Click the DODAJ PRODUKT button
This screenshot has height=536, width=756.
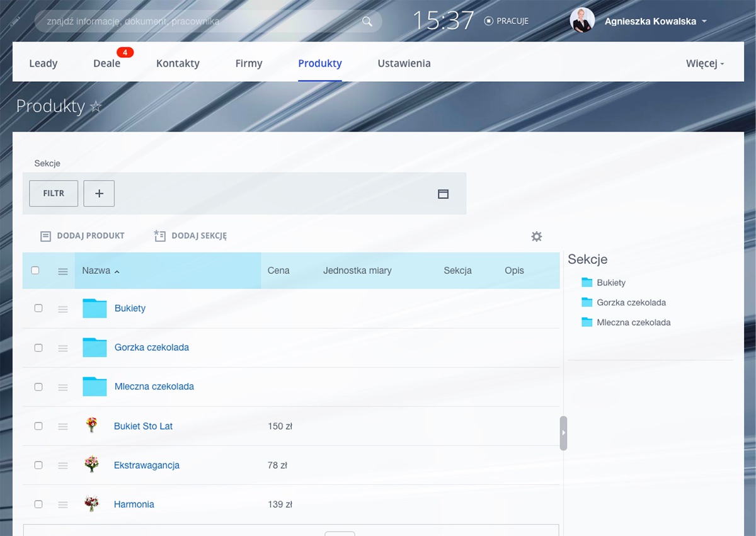(x=83, y=236)
